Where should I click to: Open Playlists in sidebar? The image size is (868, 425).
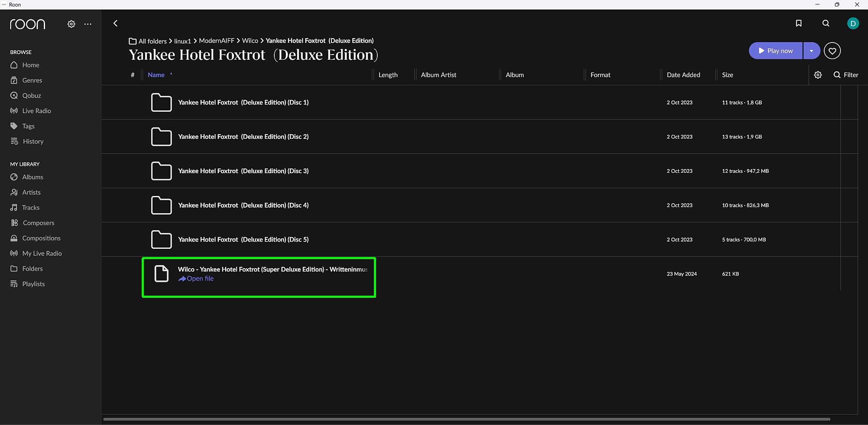pyautogui.click(x=27, y=284)
